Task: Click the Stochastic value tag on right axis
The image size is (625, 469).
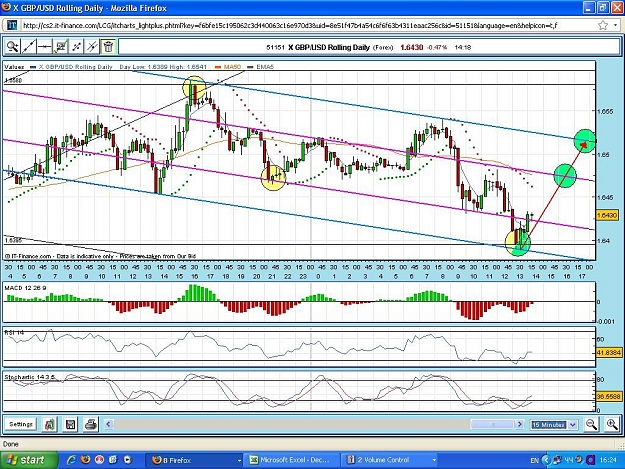Action: pyautogui.click(x=608, y=397)
